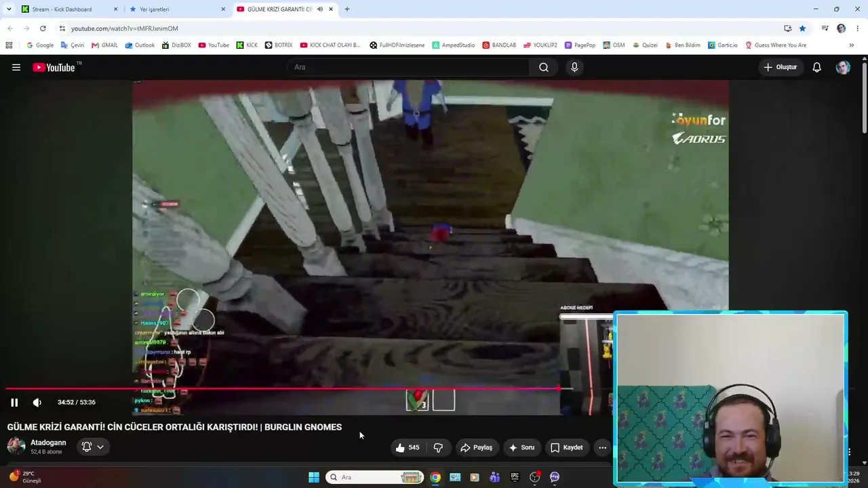868x488 pixels.
Task: Click the video title GÜLME KRİZİ GARANTİ
Action: pos(174,427)
